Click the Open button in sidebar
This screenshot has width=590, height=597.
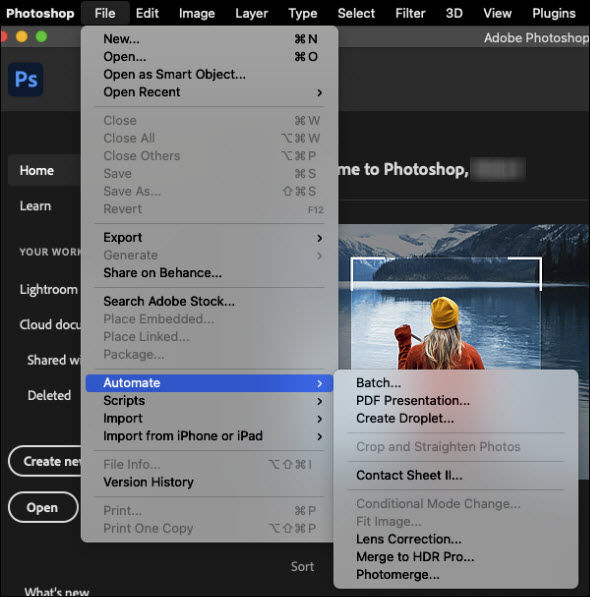pyautogui.click(x=43, y=508)
